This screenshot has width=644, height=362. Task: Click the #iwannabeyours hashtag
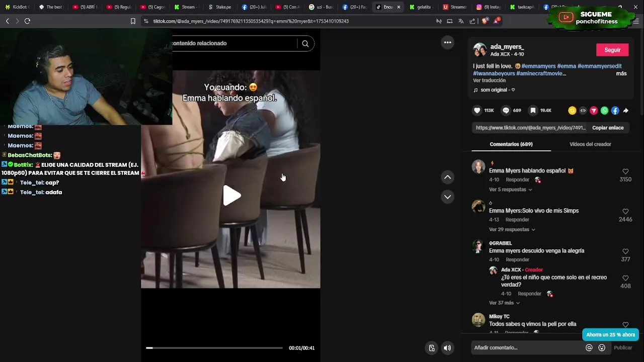click(x=494, y=73)
